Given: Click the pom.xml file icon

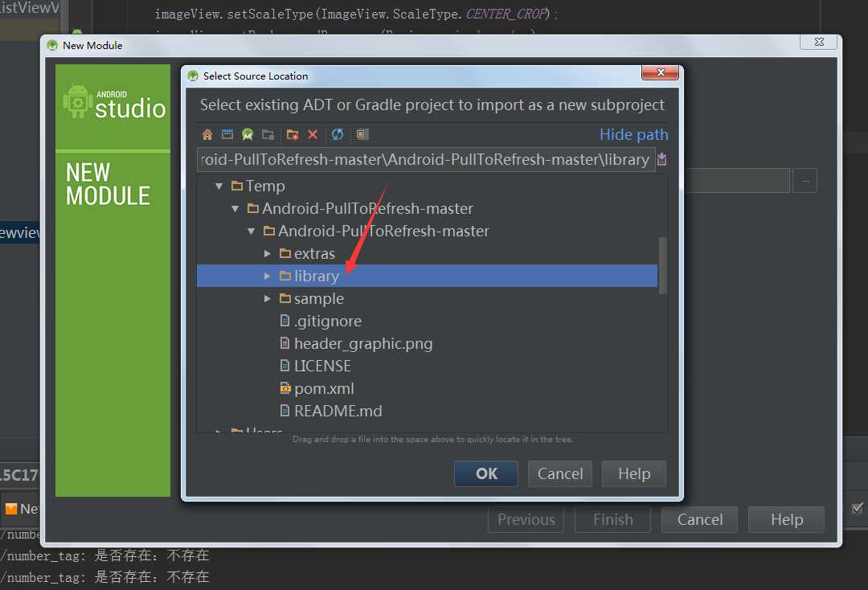Looking at the screenshot, I should (285, 388).
